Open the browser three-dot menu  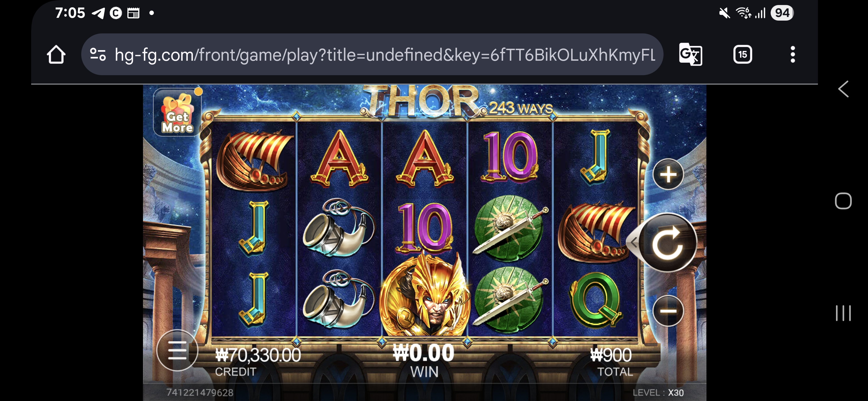(793, 54)
